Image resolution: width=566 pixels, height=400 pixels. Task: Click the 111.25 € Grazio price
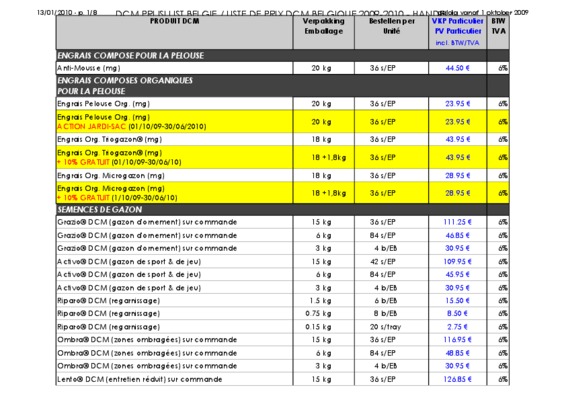point(457,222)
